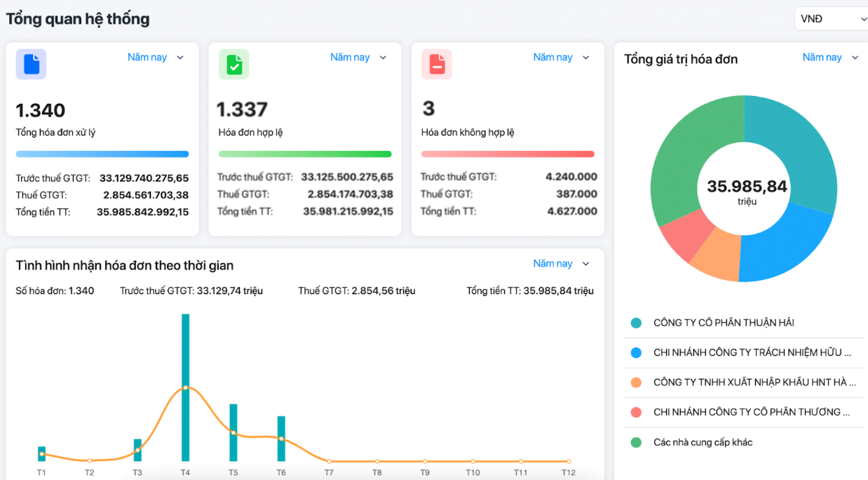Click the T5 bar in the invoice chart
Screen dimensions: 868x480
pos(233,421)
